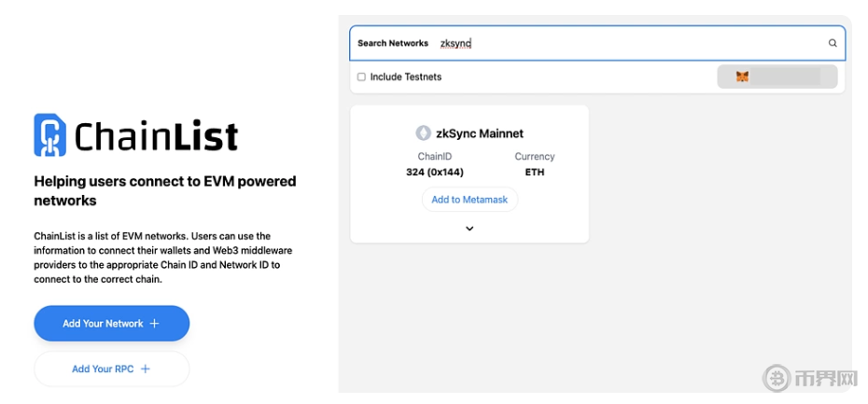Click the plus icon in Add Your Network
This screenshot has width=868, height=404.
tap(155, 324)
